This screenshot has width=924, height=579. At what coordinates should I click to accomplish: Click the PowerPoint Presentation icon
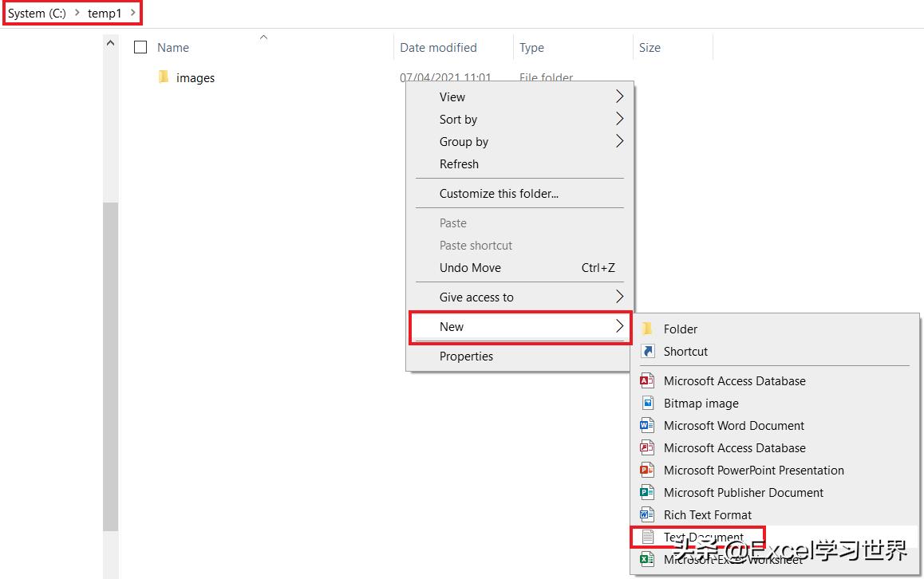648,470
